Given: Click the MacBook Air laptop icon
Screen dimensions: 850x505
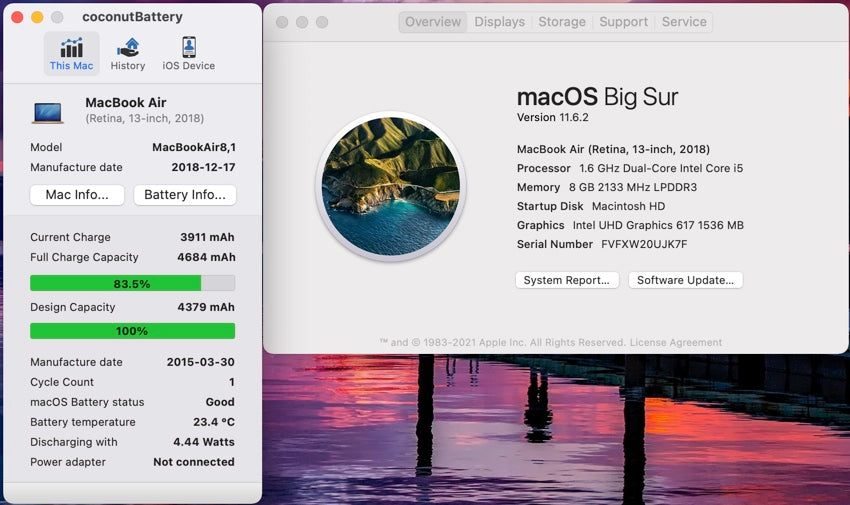Looking at the screenshot, I should point(48,112).
